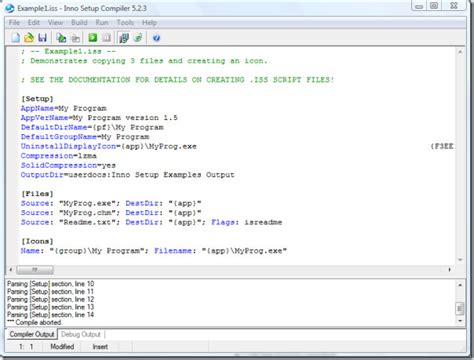
Task: Click the horizontal scrollbar left arrow
Action: point(11,269)
